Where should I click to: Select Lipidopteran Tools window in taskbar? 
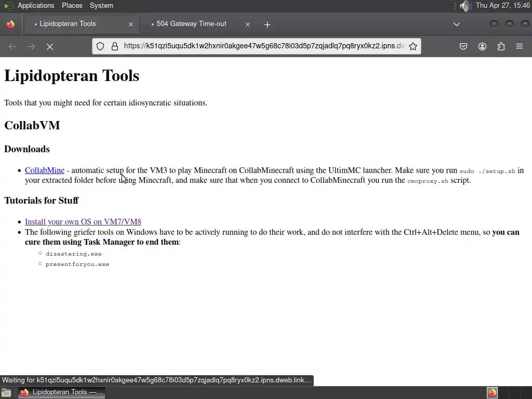(61, 393)
